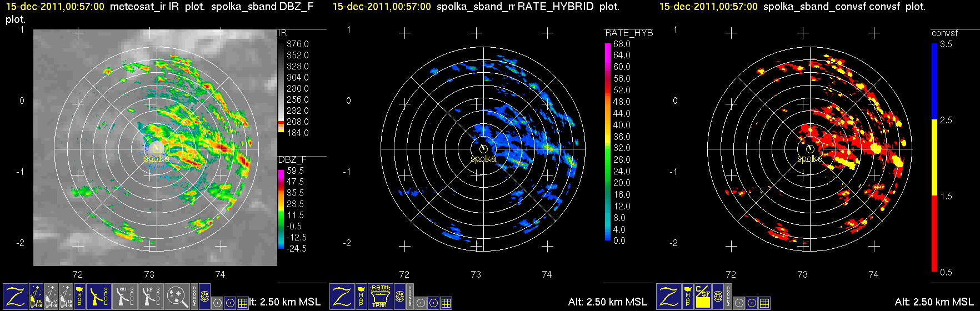980x311 pixels.
Task: Click the right panel timestamp 15-dec-2011,00:57:00
Action: tap(708, 7)
